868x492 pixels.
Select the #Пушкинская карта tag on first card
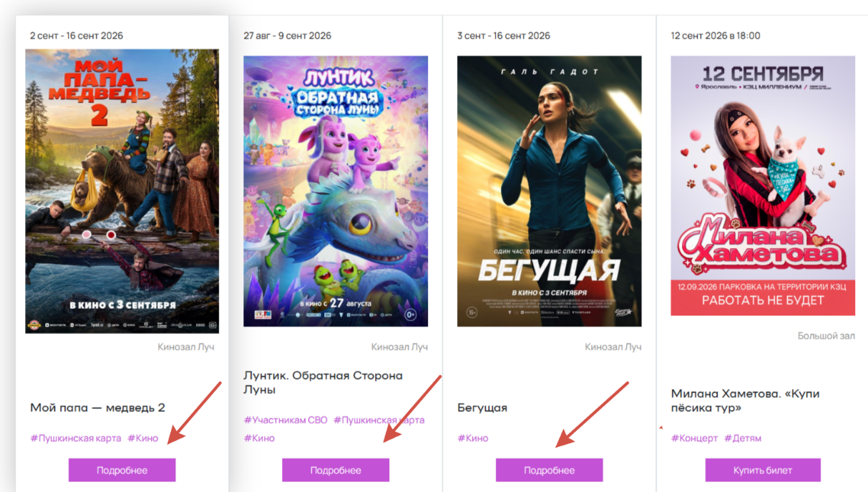click(76, 438)
